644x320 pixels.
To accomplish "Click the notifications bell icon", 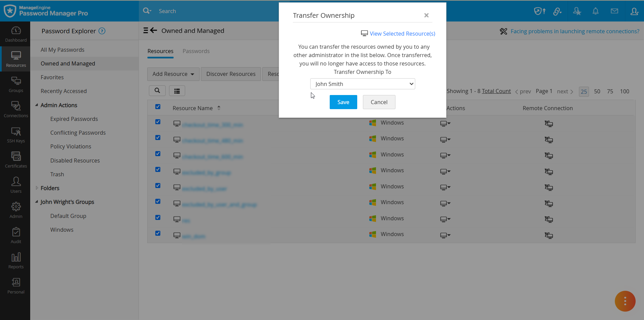I will [x=595, y=11].
